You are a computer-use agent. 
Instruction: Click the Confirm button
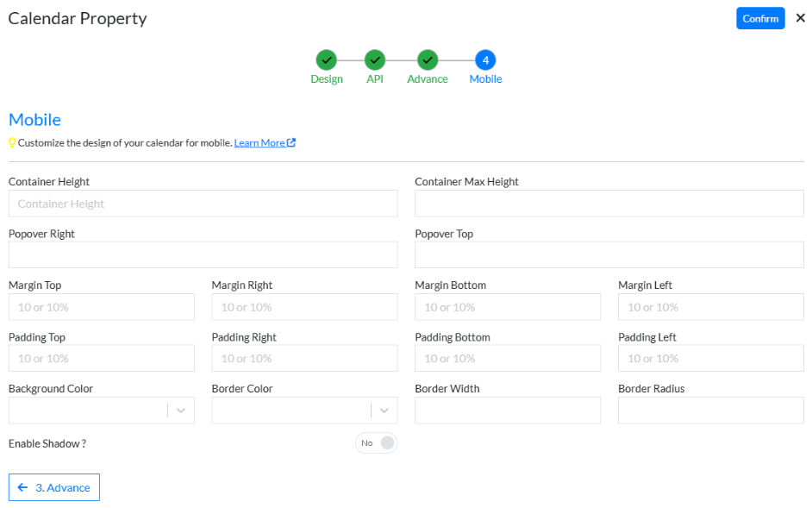[x=760, y=19]
